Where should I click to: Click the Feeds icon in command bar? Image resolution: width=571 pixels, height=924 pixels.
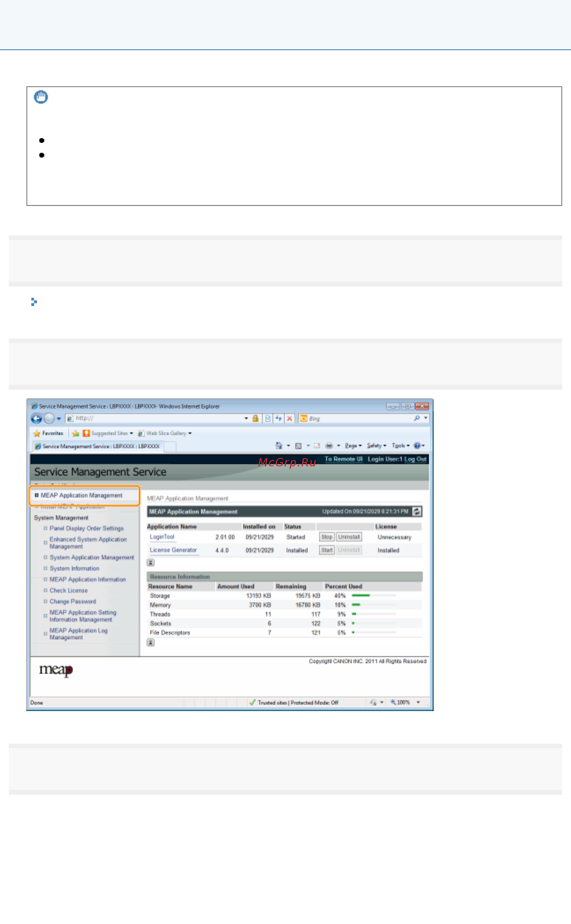[298, 446]
